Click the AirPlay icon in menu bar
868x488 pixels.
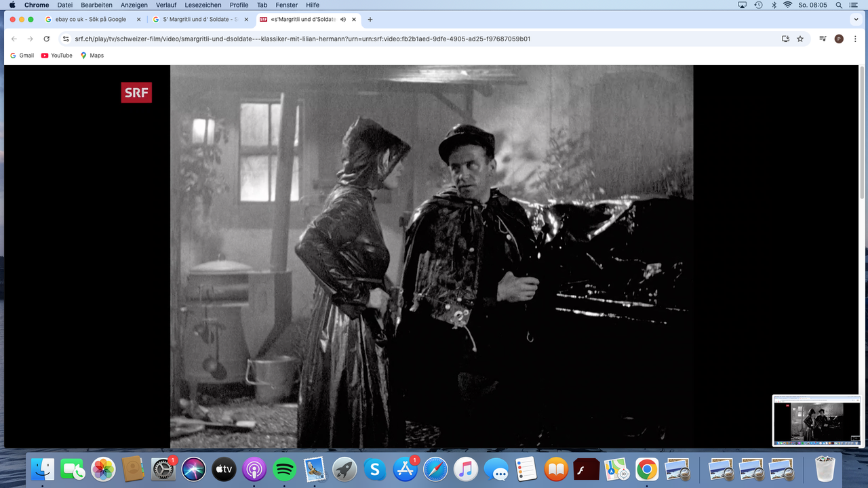point(742,5)
